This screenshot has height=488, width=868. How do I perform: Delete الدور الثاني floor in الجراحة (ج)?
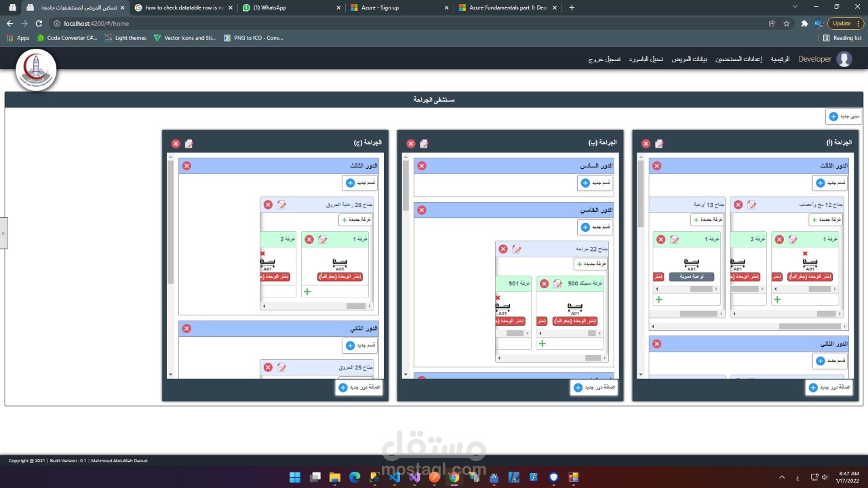186,329
